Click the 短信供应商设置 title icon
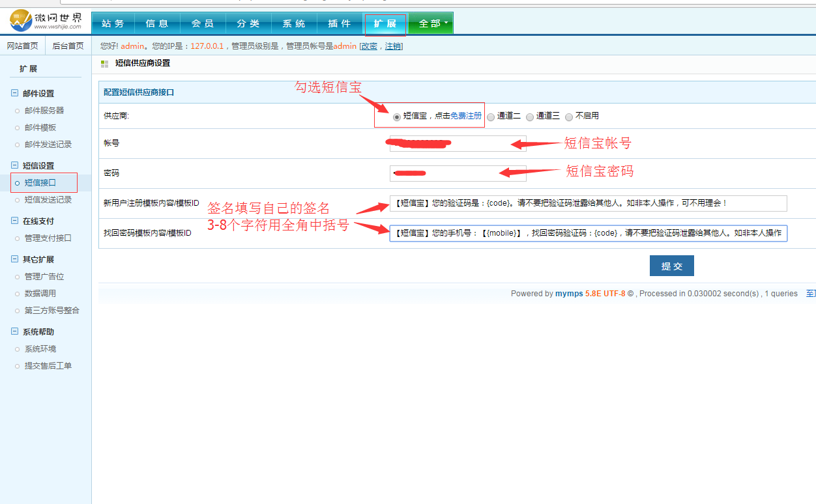The image size is (816, 504). (104, 64)
